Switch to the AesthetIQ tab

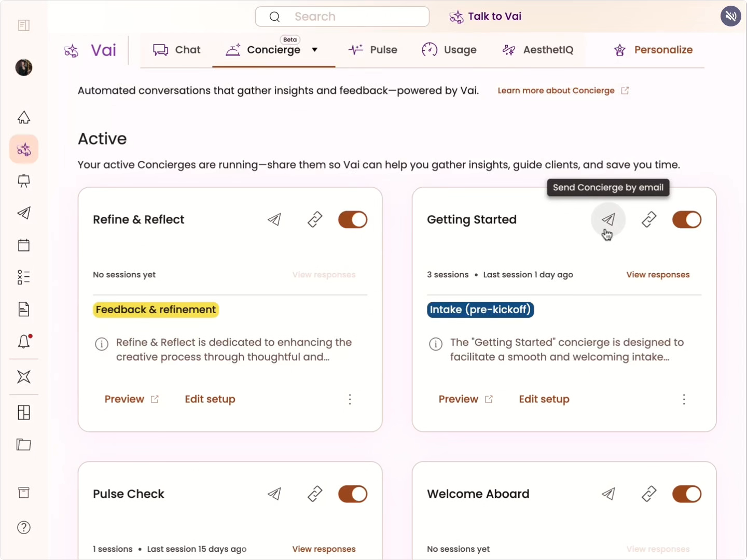538,50
